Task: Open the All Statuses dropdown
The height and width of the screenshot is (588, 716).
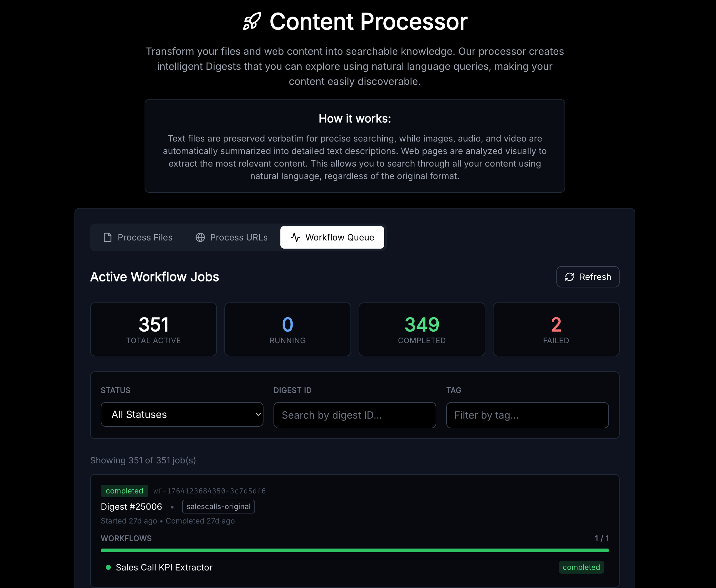Action: click(x=182, y=415)
